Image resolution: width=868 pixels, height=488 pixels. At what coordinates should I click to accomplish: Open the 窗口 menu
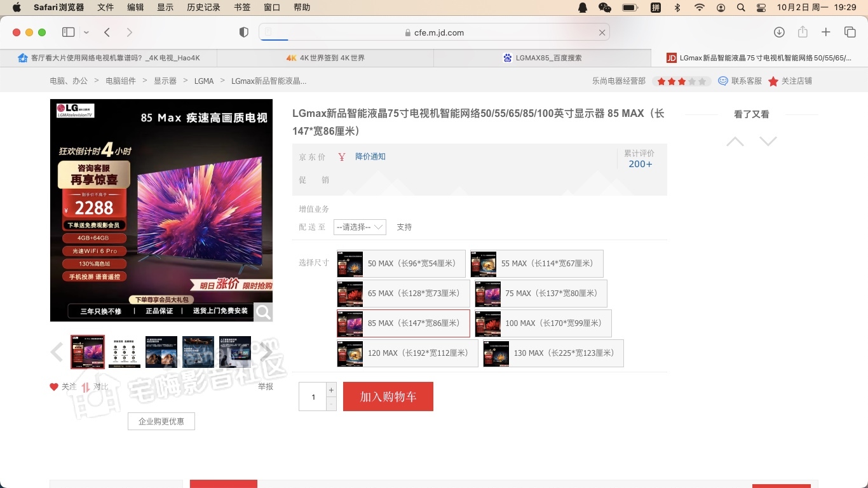(272, 8)
